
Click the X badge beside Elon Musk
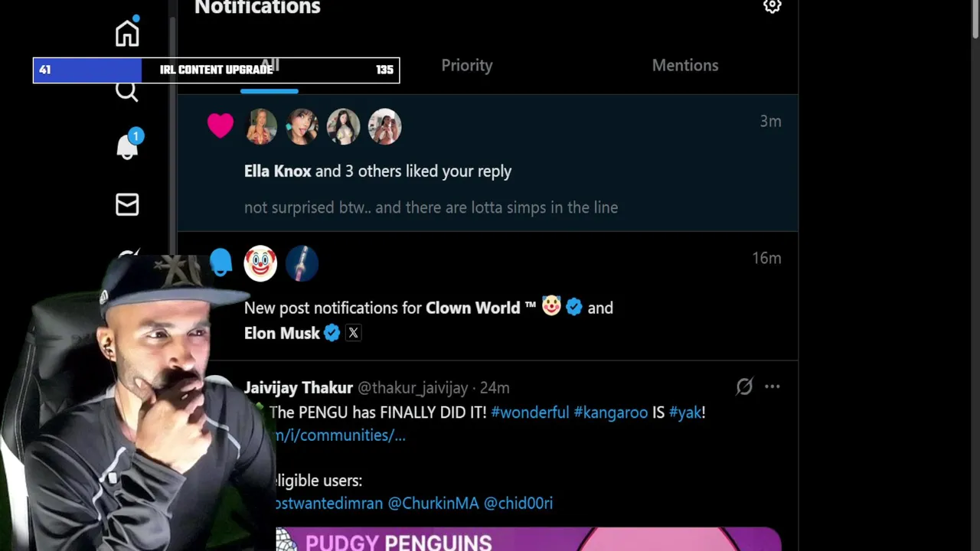click(353, 333)
